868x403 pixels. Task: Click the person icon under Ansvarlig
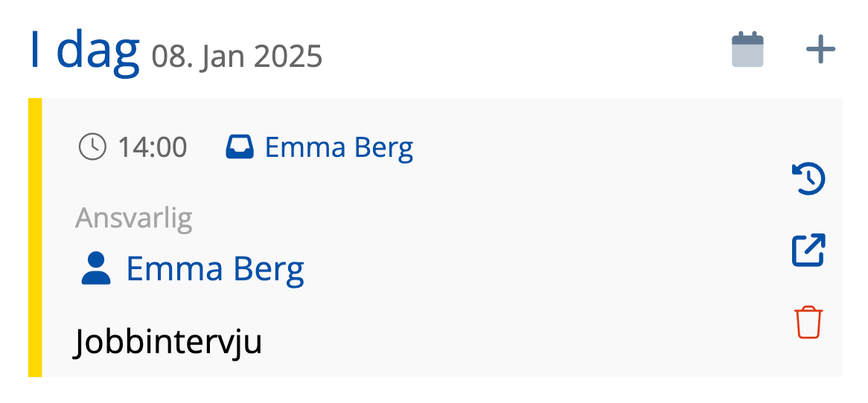click(95, 268)
